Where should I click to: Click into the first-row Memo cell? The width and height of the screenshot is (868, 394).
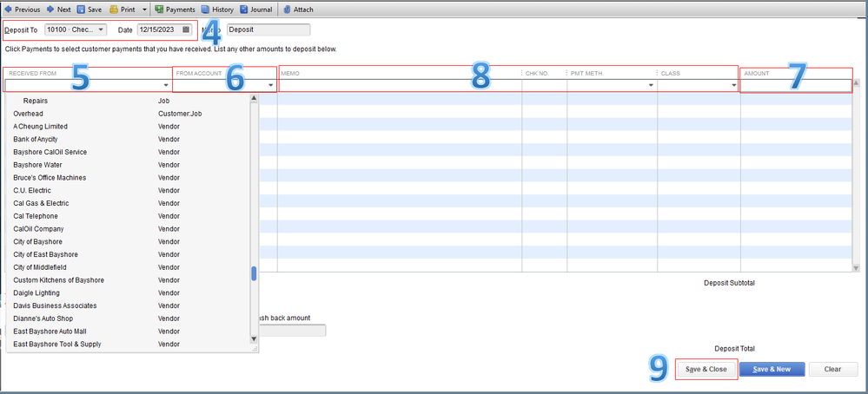click(400, 86)
